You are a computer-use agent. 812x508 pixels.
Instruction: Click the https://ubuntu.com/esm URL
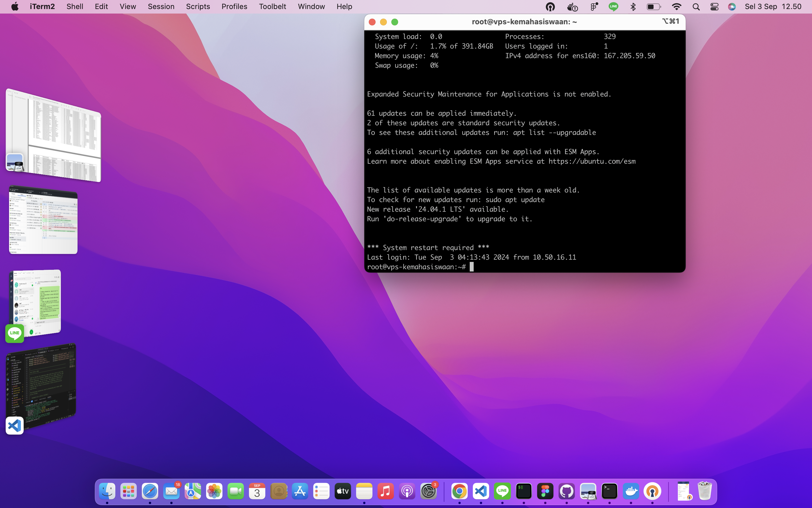click(592, 161)
